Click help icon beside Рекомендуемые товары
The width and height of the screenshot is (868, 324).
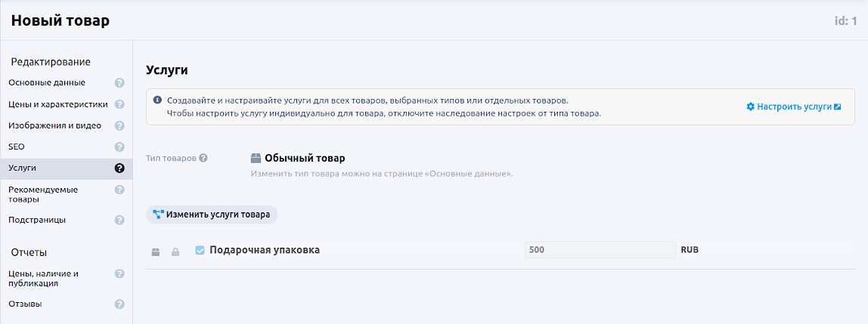click(x=119, y=190)
